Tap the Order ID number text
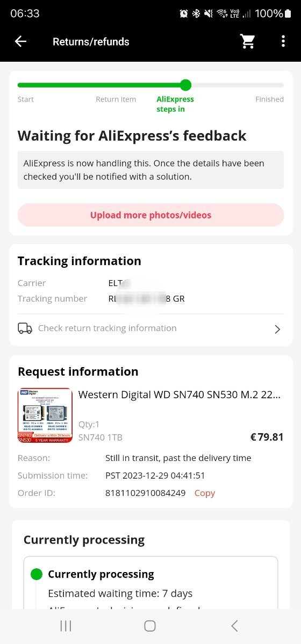 pos(146,493)
